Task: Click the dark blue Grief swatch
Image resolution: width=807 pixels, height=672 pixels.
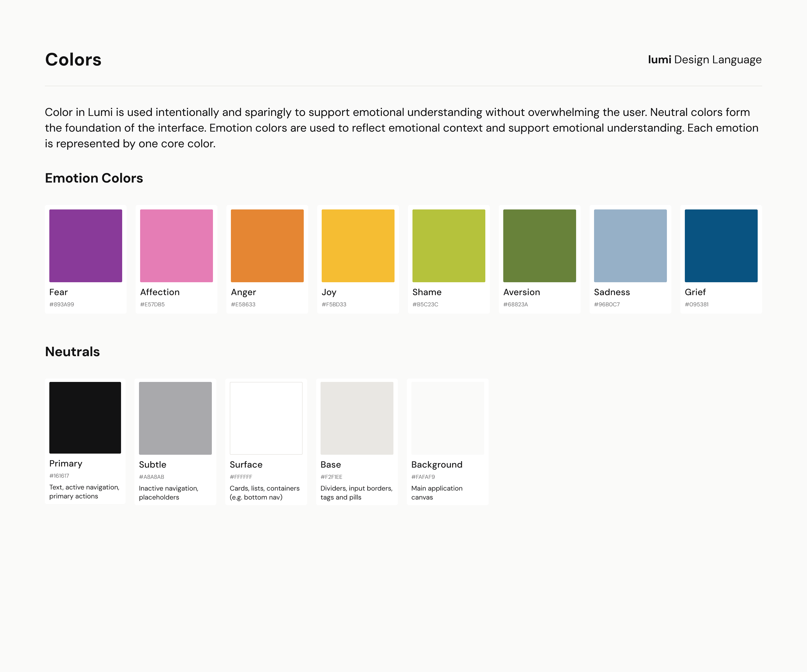Action: point(721,245)
